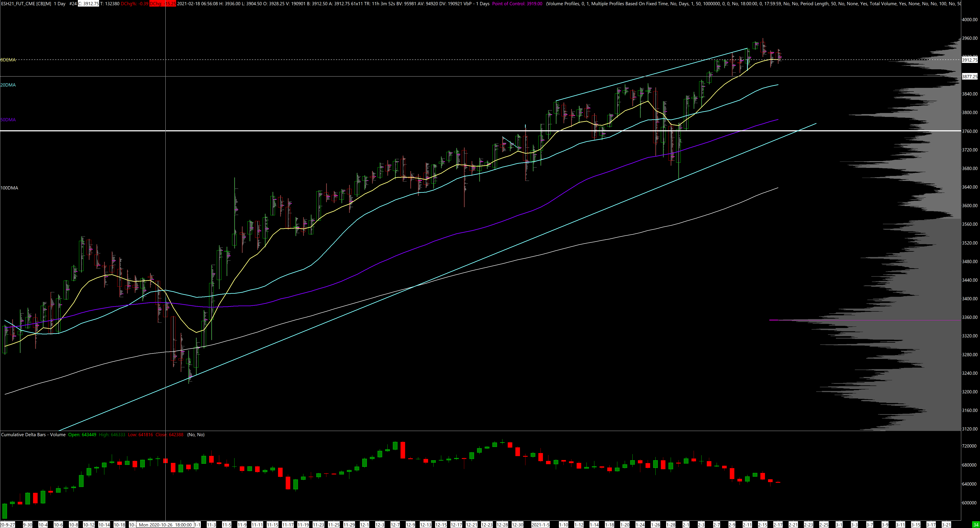The image size is (980, 528).
Task: Click the Mon 2020-10-26 18:00:00 crosshair label
Action: [x=165, y=525]
